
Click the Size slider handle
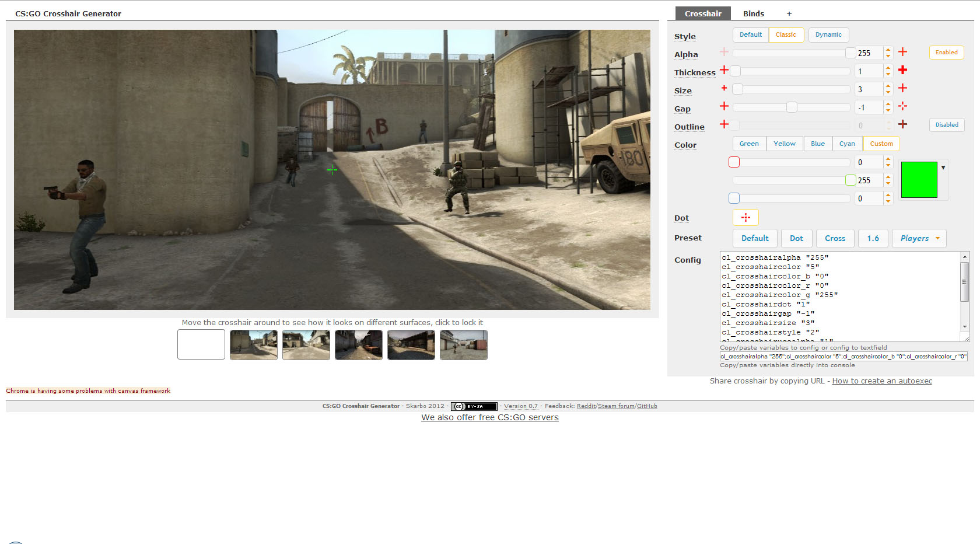(x=738, y=89)
